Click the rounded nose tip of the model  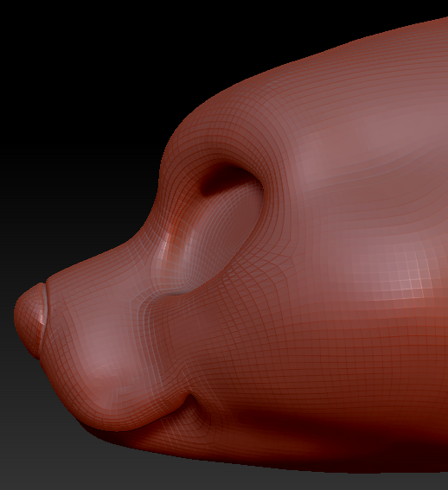tap(29, 319)
